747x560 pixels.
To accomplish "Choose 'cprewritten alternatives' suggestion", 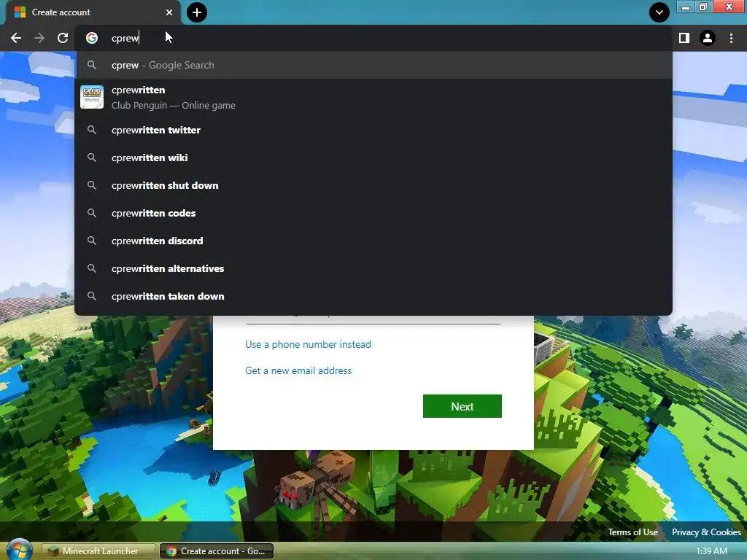I will [x=373, y=268].
